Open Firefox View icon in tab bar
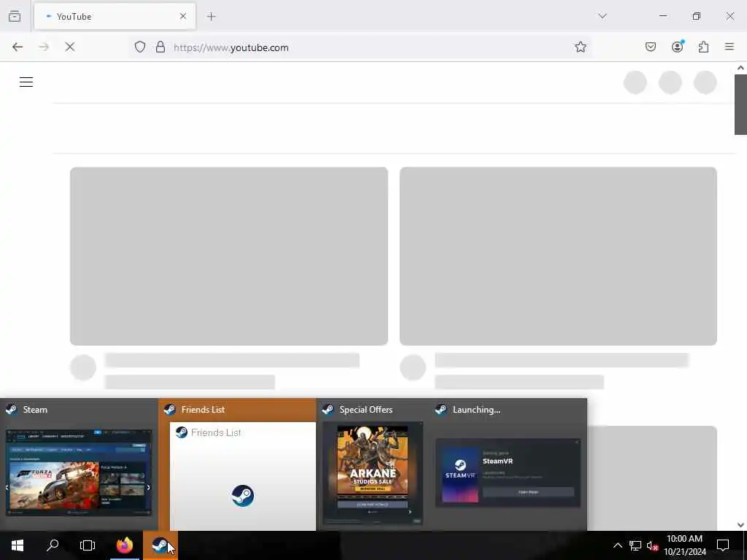 pos(15,16)
